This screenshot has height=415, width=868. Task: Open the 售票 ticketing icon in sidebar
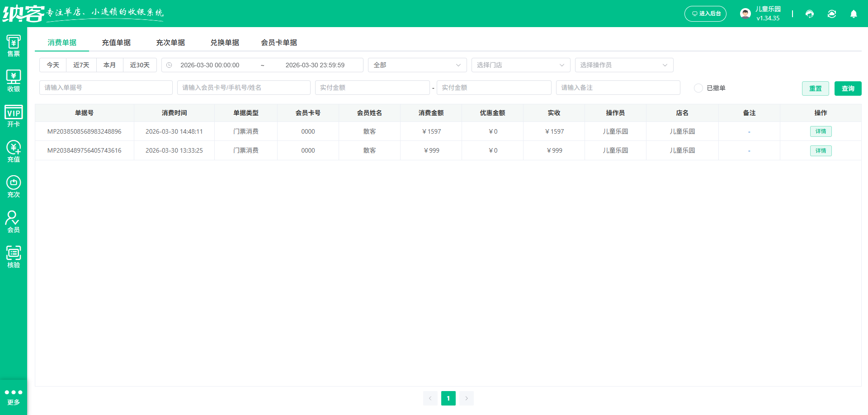[14, 45]
